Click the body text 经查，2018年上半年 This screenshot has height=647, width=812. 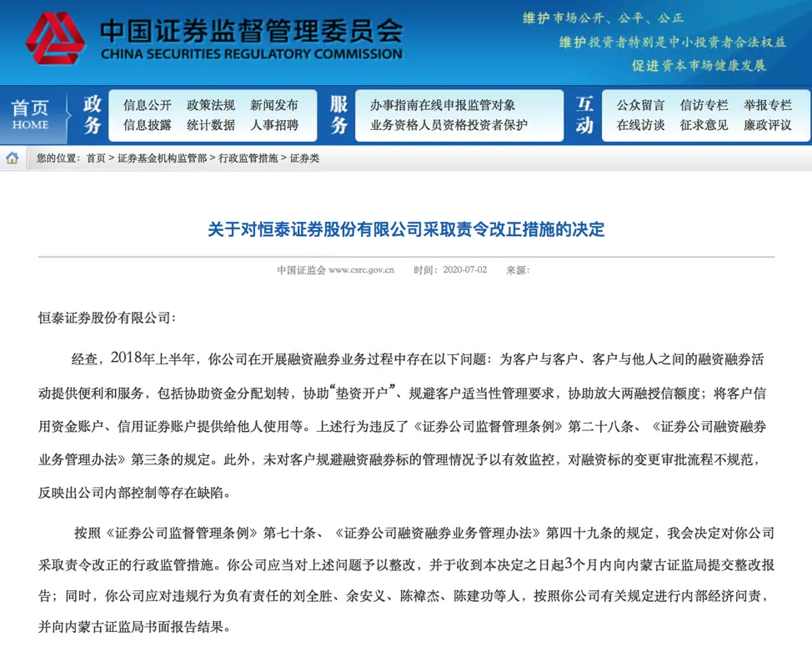coord(133,359)
